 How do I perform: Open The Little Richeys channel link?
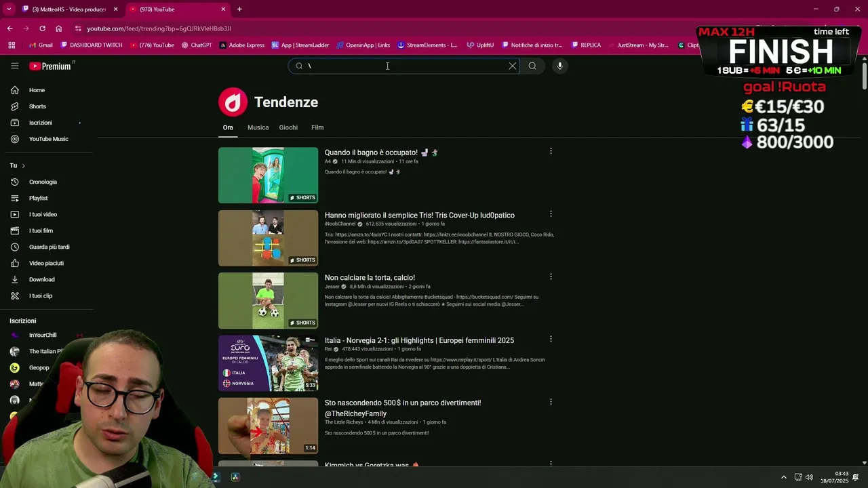(344, 422)
